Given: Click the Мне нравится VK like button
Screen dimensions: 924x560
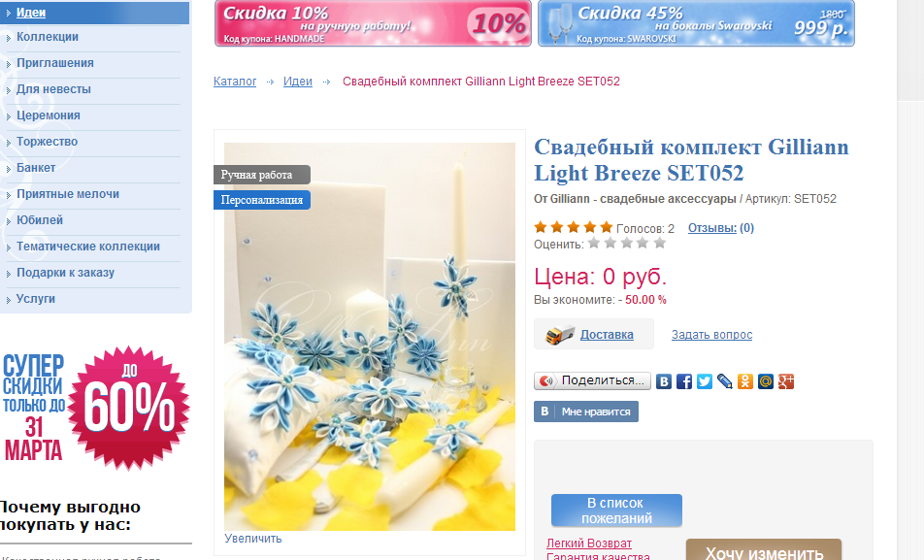Looking at the screenshot, I should 586,412.
